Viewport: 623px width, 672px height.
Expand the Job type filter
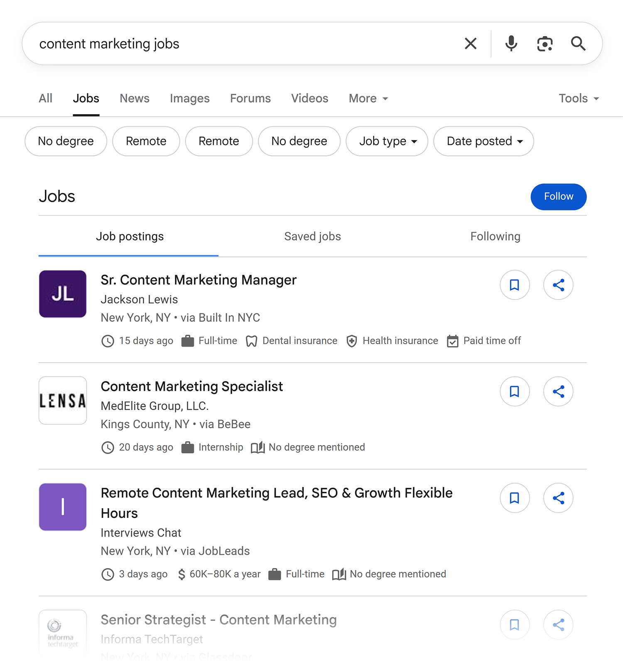tap(387, 141)
